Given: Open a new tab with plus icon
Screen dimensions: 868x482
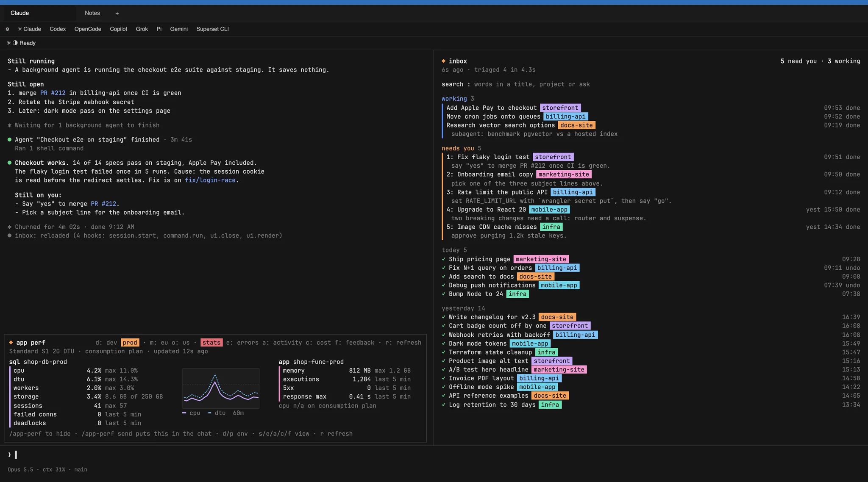Looking at the screenshot, I should point(117,13).
